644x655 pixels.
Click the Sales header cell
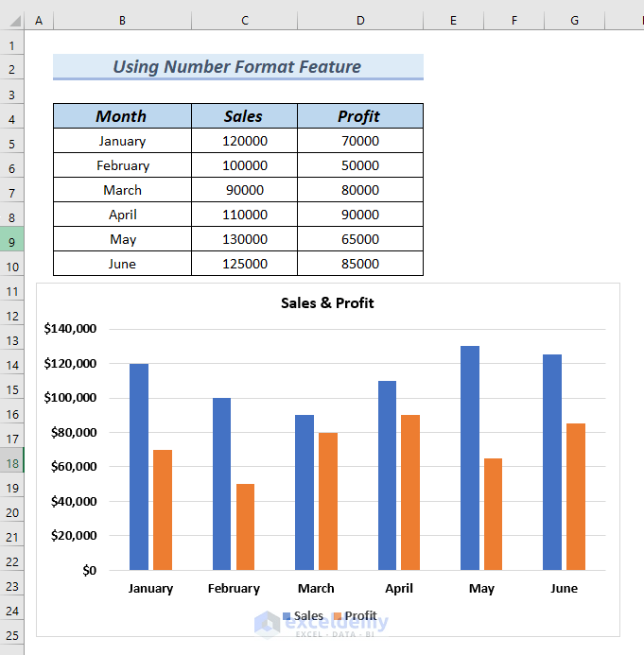pos(245,116)
